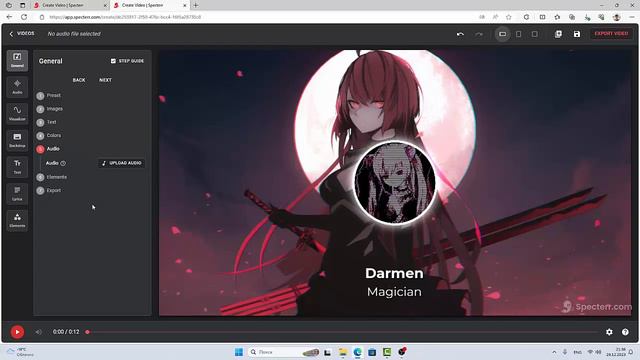Reload the browser page
This screenshot has width=640, height=360.
pyautogui.click(x=24, y=17)
